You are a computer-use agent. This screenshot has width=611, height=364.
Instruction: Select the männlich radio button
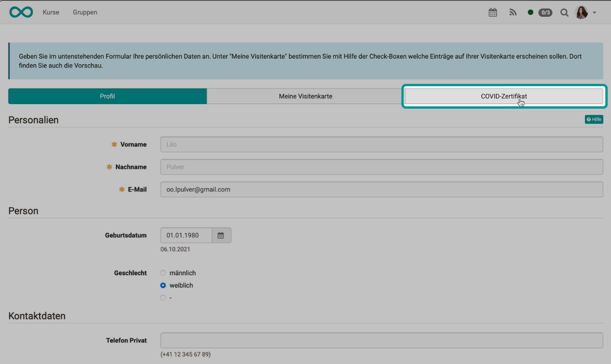(163, 273)
